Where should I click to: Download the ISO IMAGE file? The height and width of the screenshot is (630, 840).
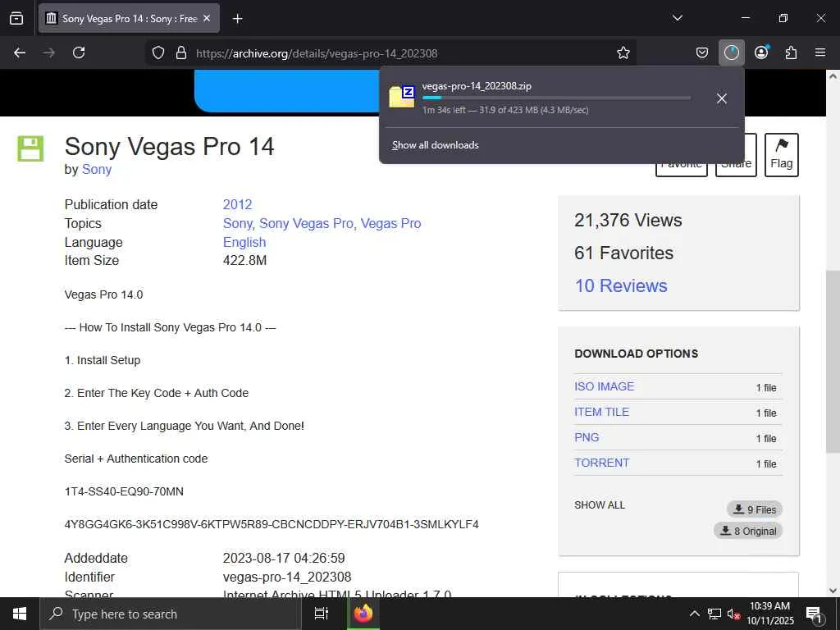(605, 386)
